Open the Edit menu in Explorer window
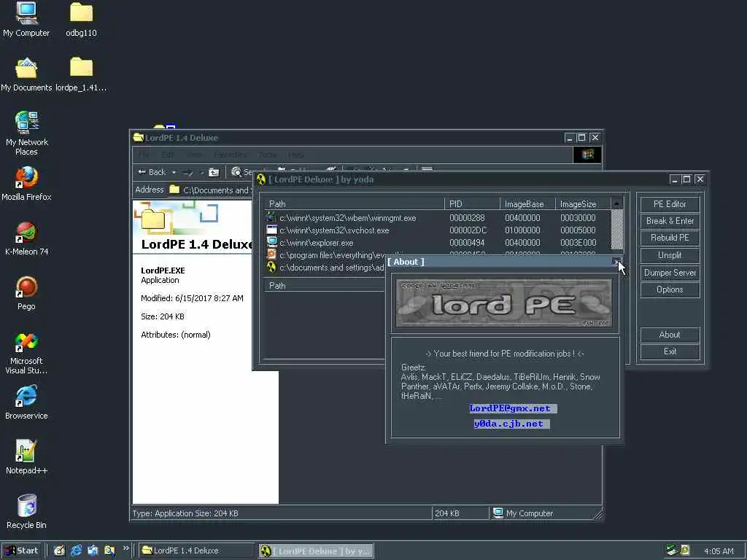747x560 pixels. (x=169, y=155)
